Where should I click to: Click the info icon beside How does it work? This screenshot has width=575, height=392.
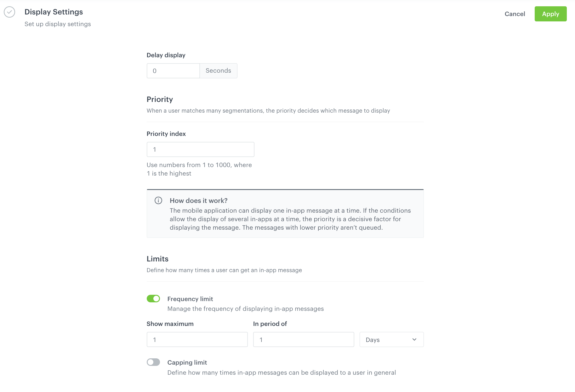point(159,200)
